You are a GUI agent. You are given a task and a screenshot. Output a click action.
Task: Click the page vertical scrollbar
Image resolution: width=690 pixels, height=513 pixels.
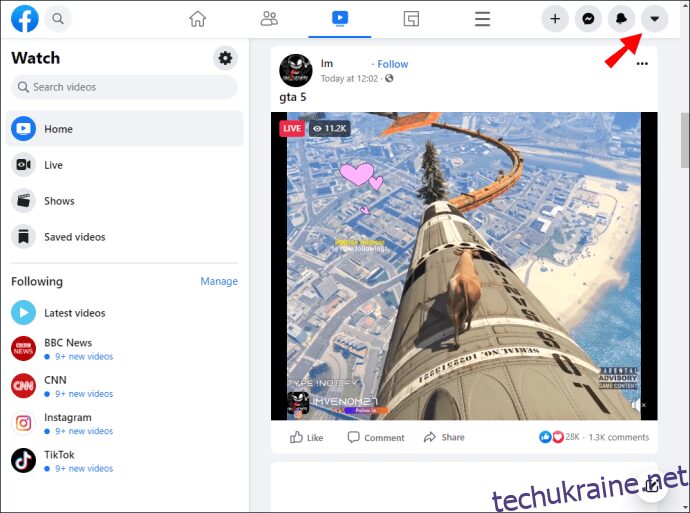click(x=685, y=140)
